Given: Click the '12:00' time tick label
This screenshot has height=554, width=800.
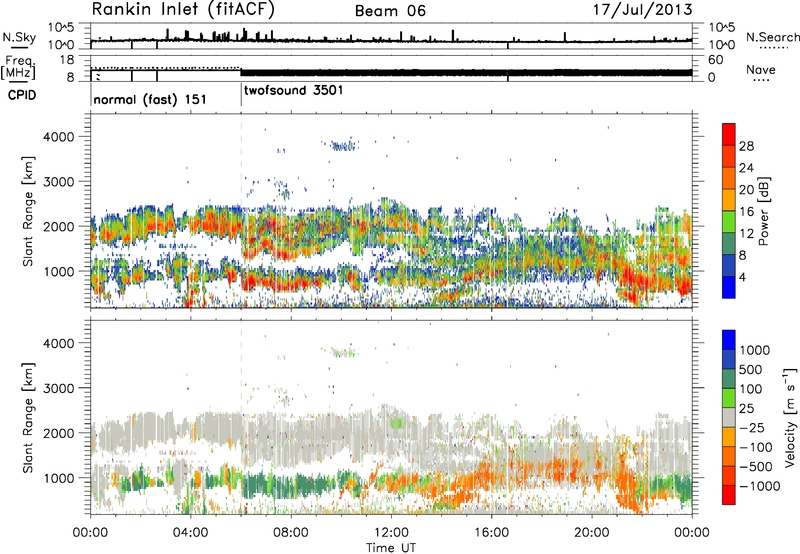Looking at the screenshot, I should (391, 533).
